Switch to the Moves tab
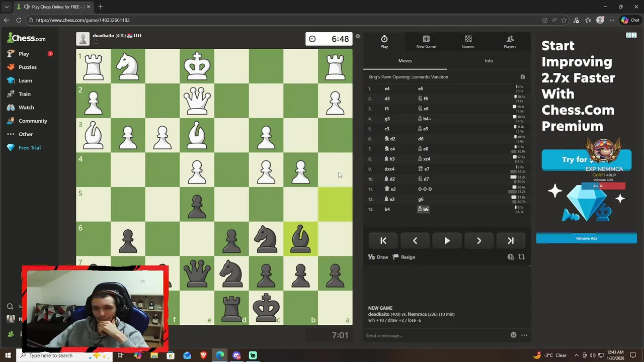 tap(405, 61)
